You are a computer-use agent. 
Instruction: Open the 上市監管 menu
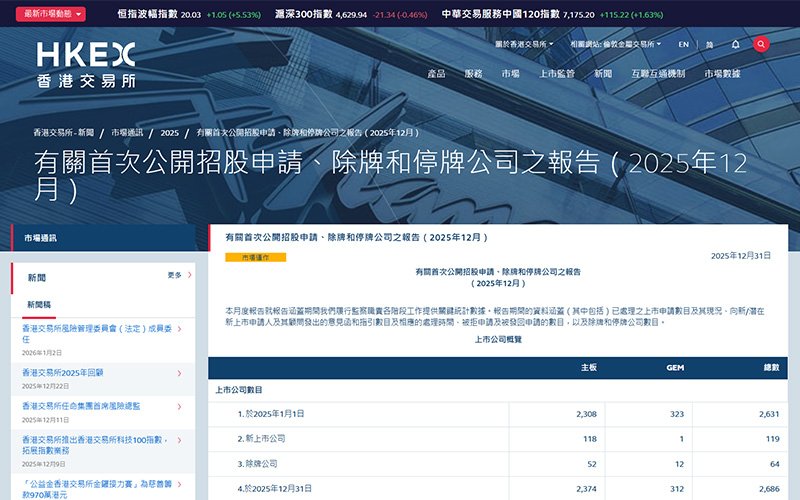pyautogui.click(x=557, y=73)
